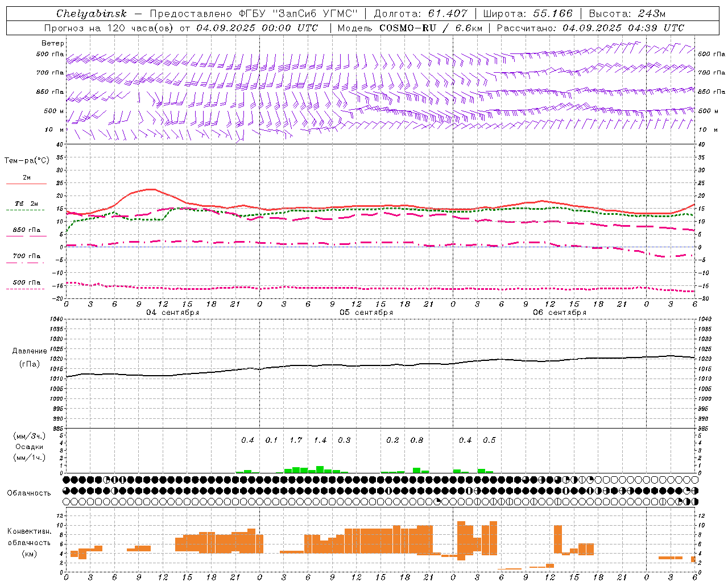Click the 'Конвективн.' convective cloud label
The image size is (728, 582).
[x=30, y=531]
